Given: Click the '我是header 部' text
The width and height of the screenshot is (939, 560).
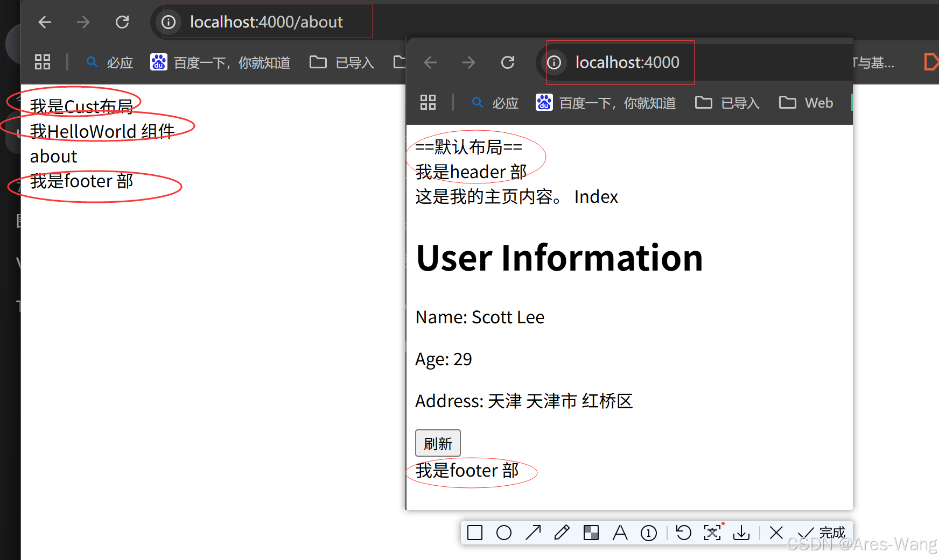Looking at the screenshot, I should (x=471, y=172).
